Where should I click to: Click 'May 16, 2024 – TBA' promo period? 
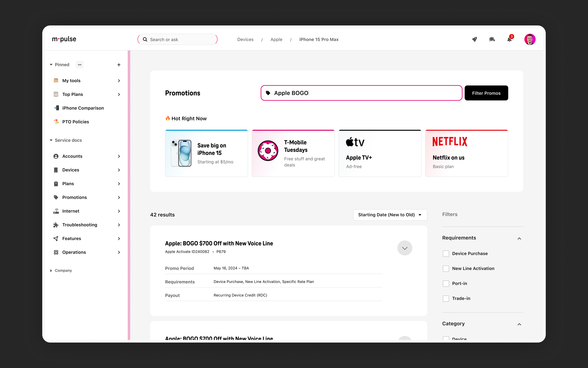pyautogui.click(x=231, y=268)
